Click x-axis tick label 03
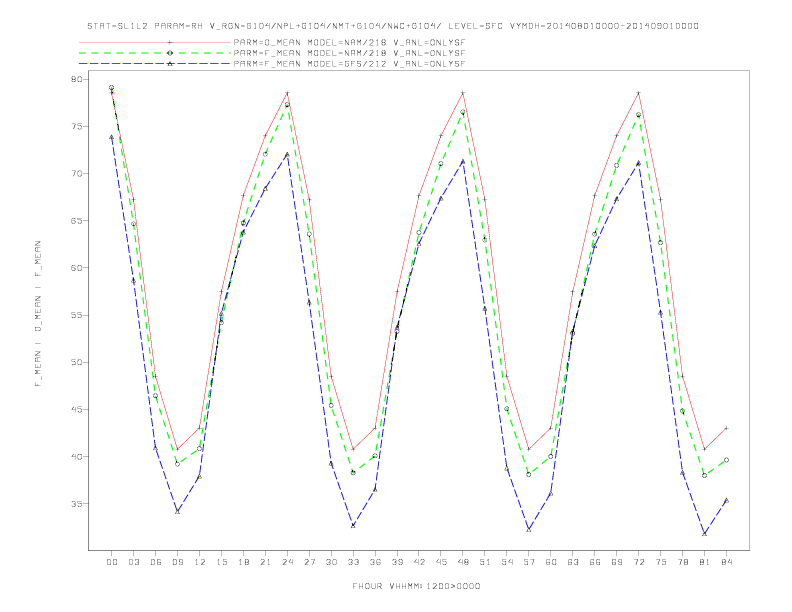792x612 pixels. pyautogui.click(x=133, y=562)
